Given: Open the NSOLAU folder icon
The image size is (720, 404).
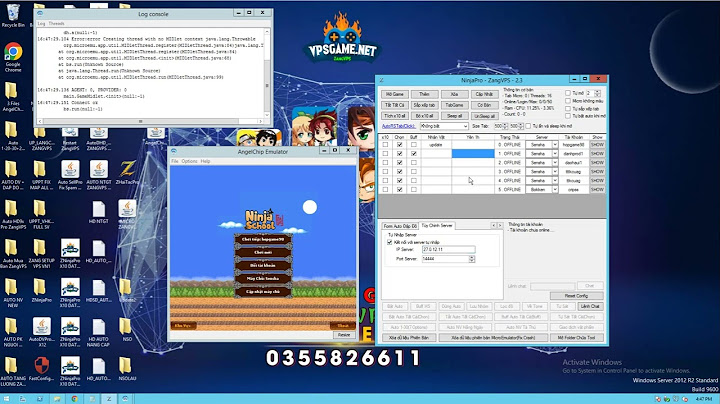Looking at the screenshot, I should coord(127,369).
